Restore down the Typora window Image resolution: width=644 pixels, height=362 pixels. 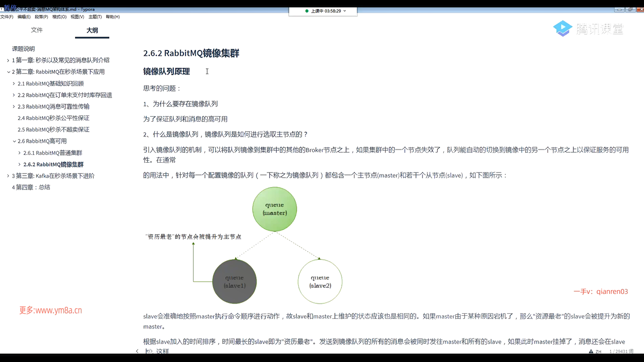tap(630, 9)
